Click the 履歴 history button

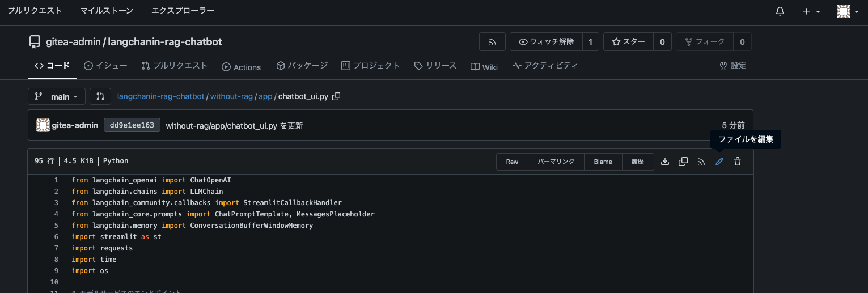pos(638,162)
